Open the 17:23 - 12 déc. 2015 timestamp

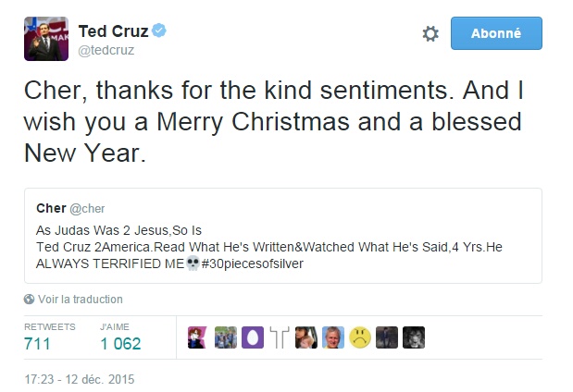click(x=80, y=378)
